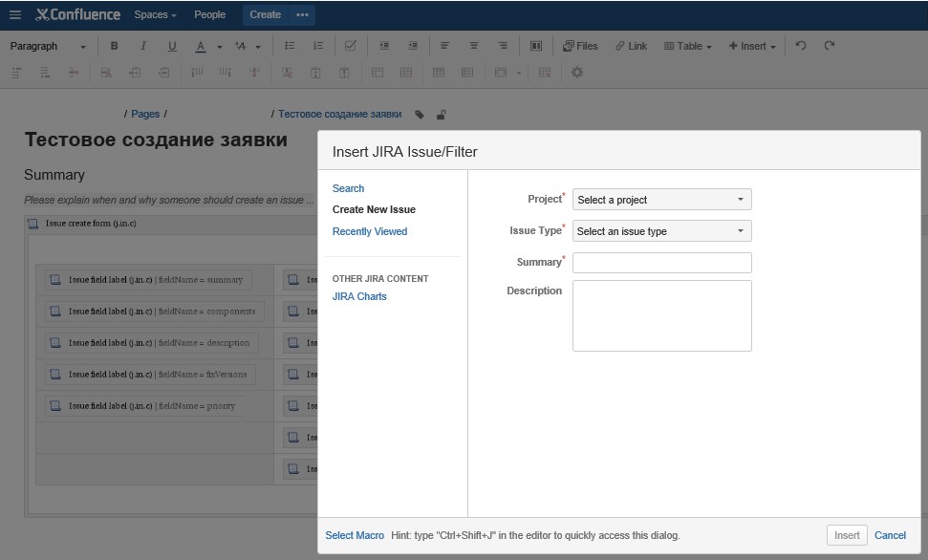Click the Summary input field in dialog
This screenshot has height=560, width=928.
661,263
